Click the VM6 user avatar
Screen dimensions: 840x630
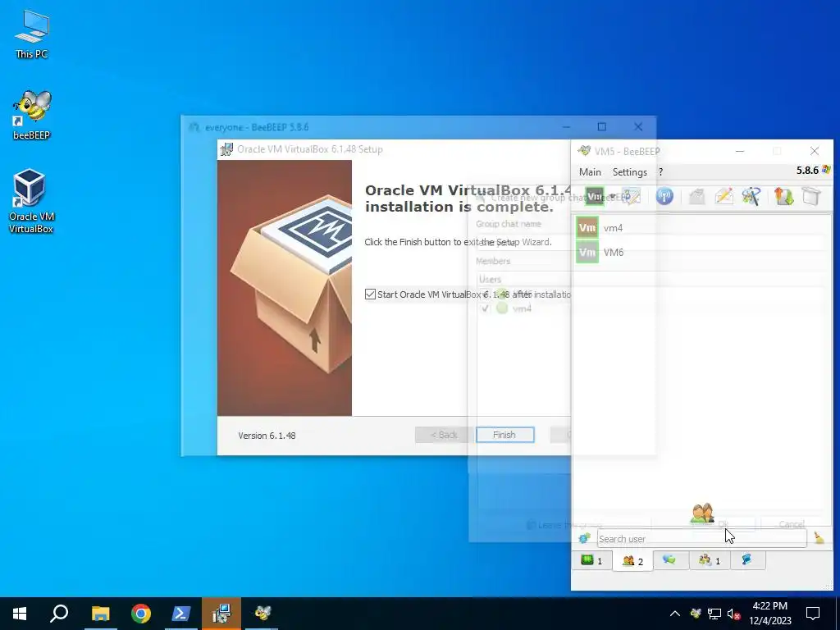point(587,253)
